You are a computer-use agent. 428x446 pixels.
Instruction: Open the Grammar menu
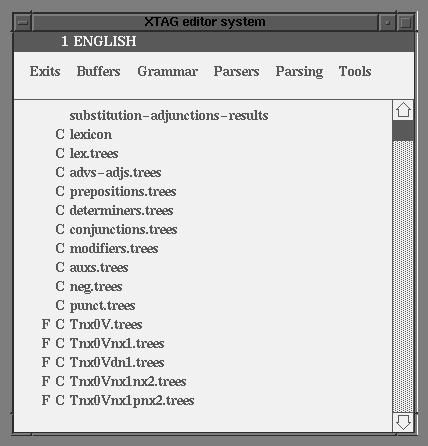click(168, 71)
